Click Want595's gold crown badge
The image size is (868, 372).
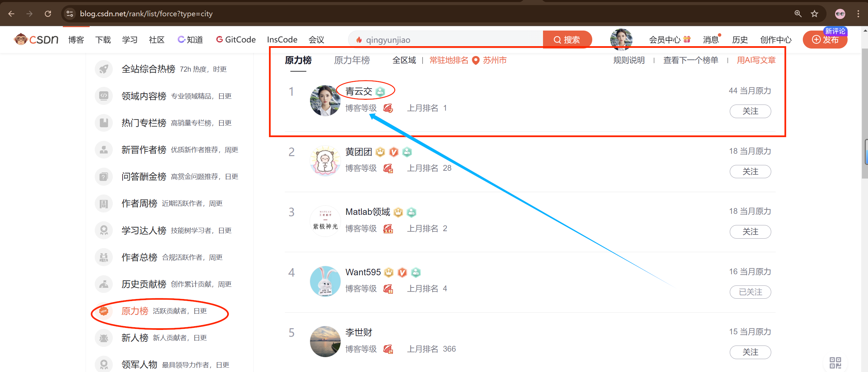pyautogui.click(x=389, y=272)
